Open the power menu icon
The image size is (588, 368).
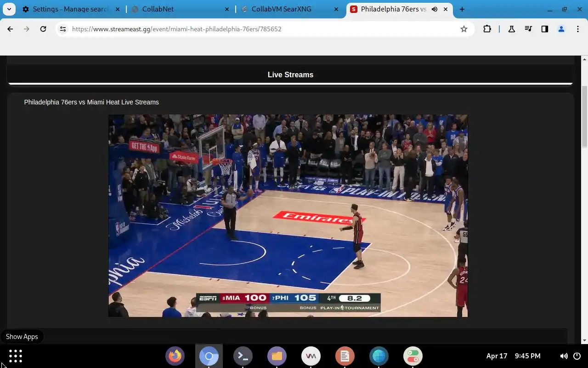(577, 356)
